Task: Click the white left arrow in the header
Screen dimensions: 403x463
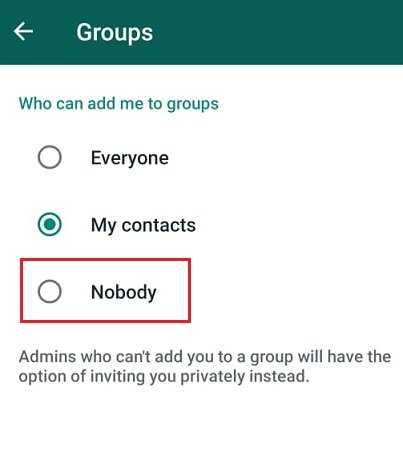Action: pyautogui.click(x=23, y=31)
